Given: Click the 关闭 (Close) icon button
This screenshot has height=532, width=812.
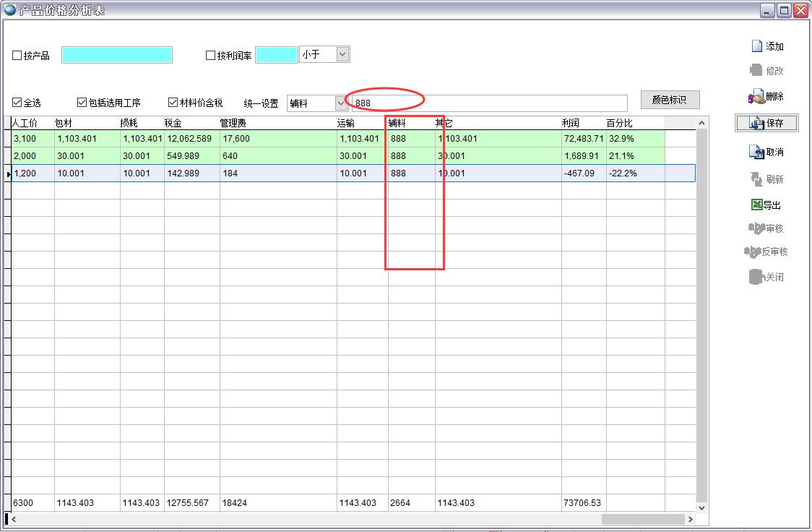Looking at the screenshot, I should coord(766,277).
